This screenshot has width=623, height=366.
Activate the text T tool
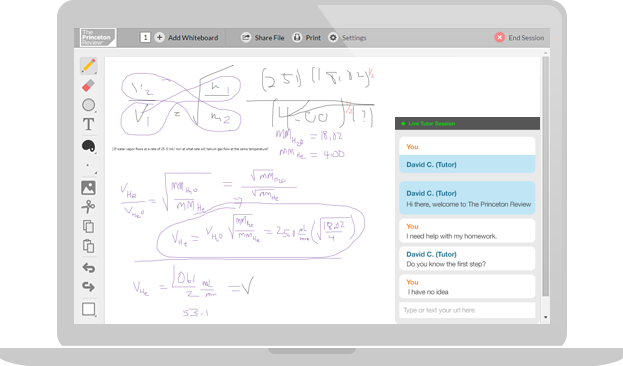tap(88, 124)
